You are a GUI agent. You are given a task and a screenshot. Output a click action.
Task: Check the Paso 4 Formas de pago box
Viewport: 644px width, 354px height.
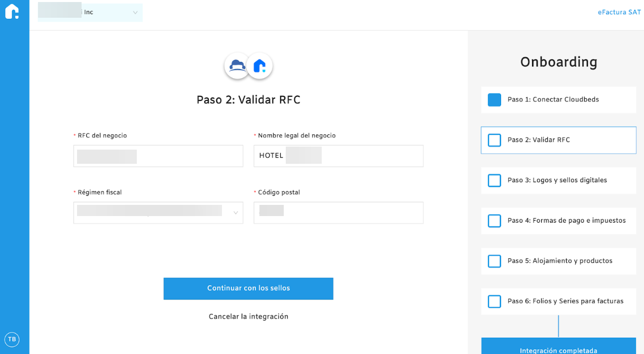(x=494, y=221)
